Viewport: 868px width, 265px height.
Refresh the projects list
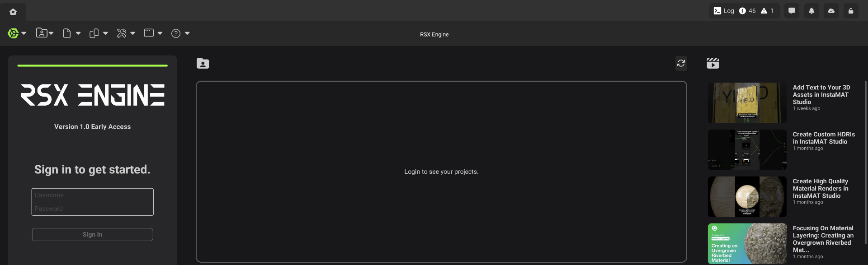(681, 64)
